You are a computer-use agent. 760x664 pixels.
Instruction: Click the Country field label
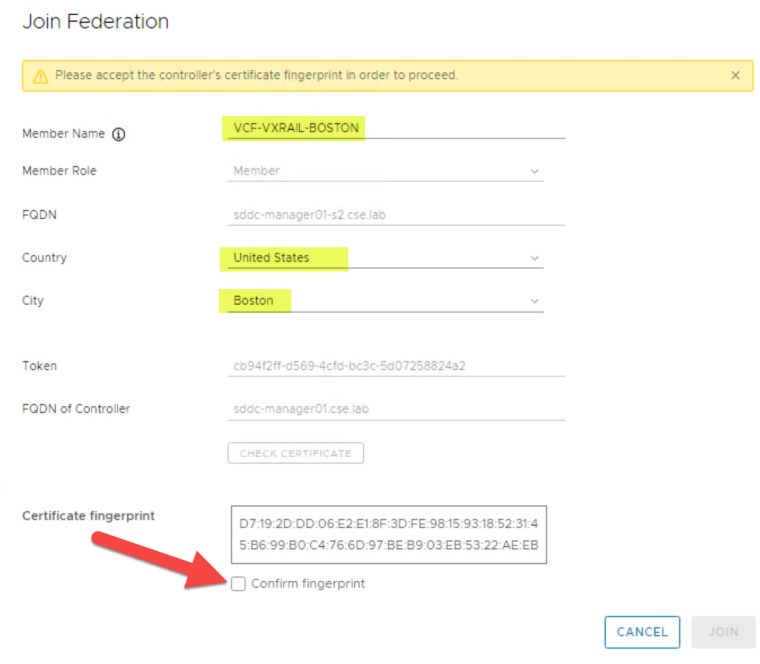click(x=44, y=258)
